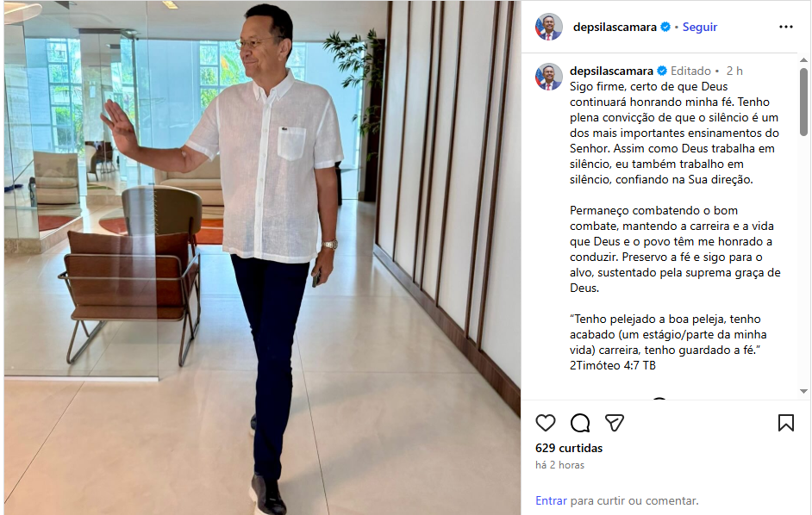
Task: Follow the account with Seguir
Action: (x=700, y=27)
